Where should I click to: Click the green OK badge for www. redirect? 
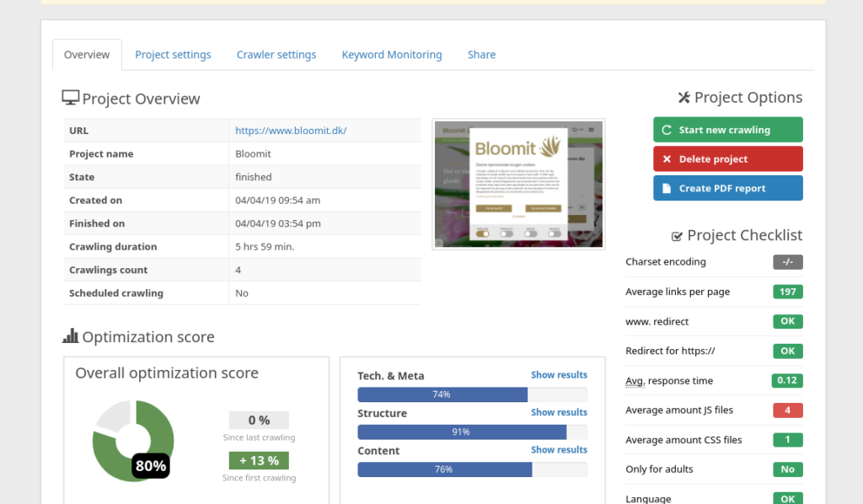pyautogui.click(x=787, y=321)
